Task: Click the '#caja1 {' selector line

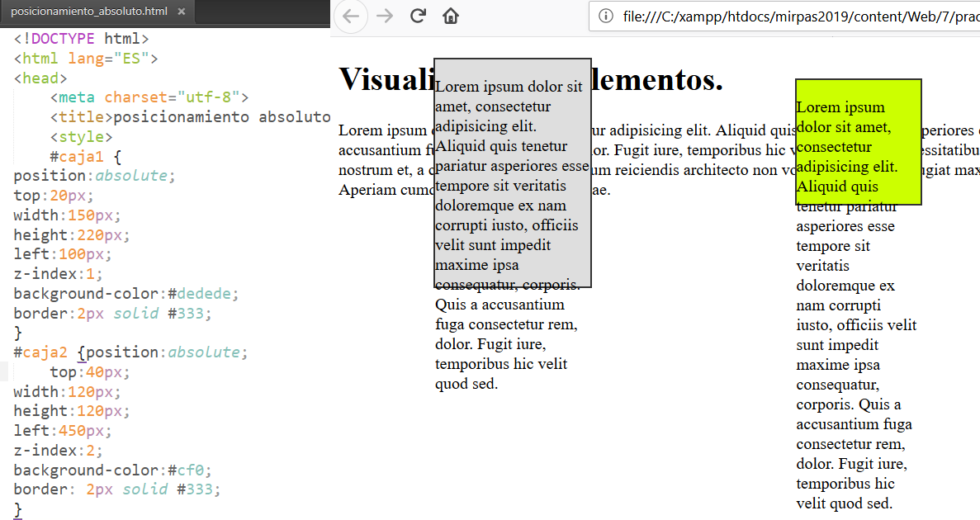Action: [86, 156]
